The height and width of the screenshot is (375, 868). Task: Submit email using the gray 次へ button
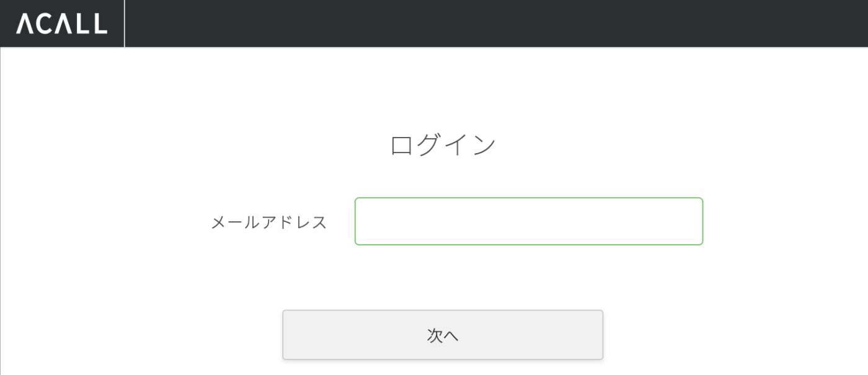pyautogui.click(x=443, y=335)
